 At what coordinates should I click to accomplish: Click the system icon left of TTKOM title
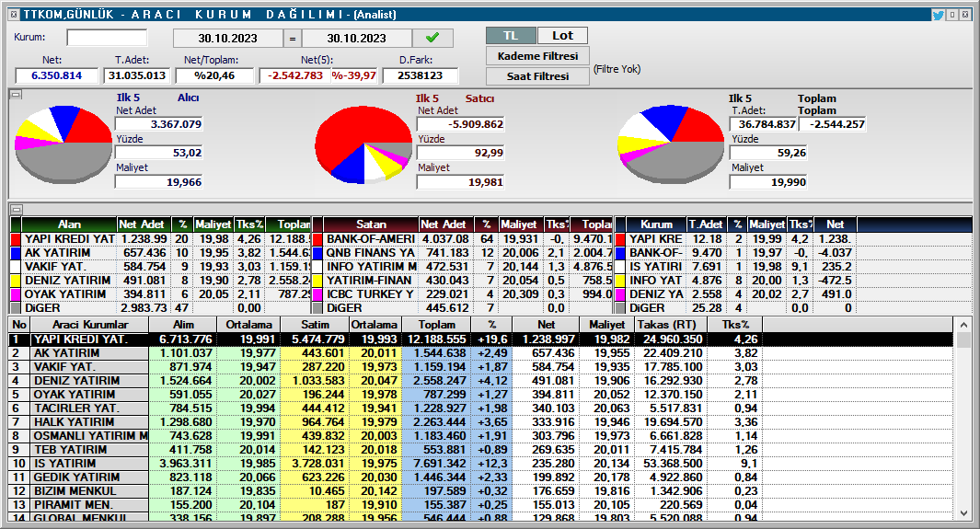14,15
